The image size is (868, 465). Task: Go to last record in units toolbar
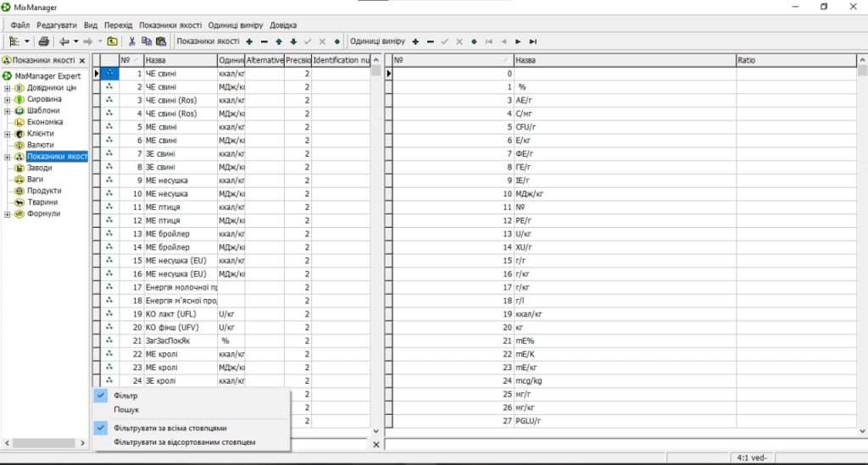pos(532,42)
